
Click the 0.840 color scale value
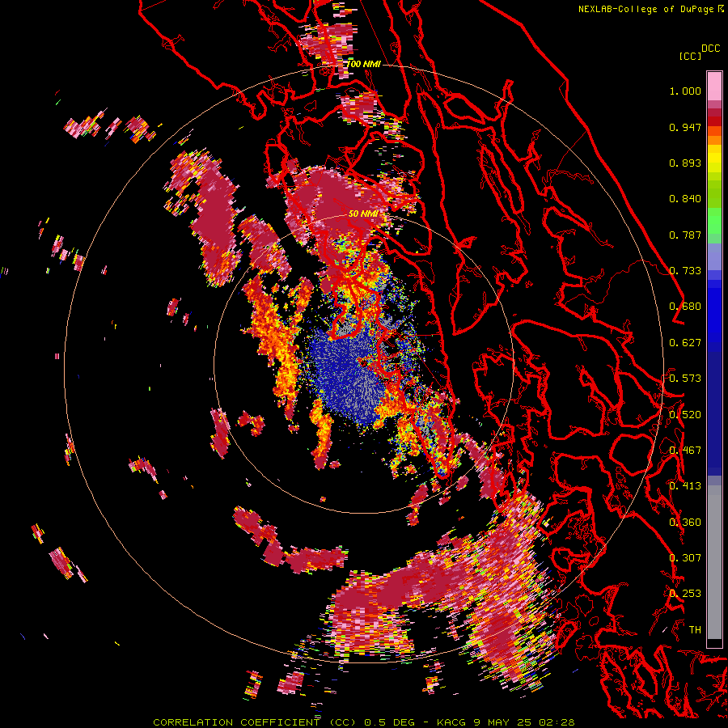pos(685,199)
